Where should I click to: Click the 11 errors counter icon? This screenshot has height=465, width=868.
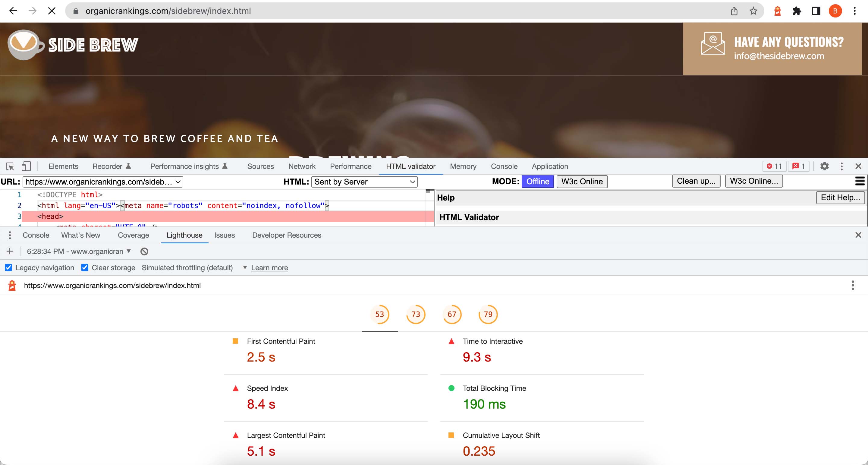(x=775, y=166)
